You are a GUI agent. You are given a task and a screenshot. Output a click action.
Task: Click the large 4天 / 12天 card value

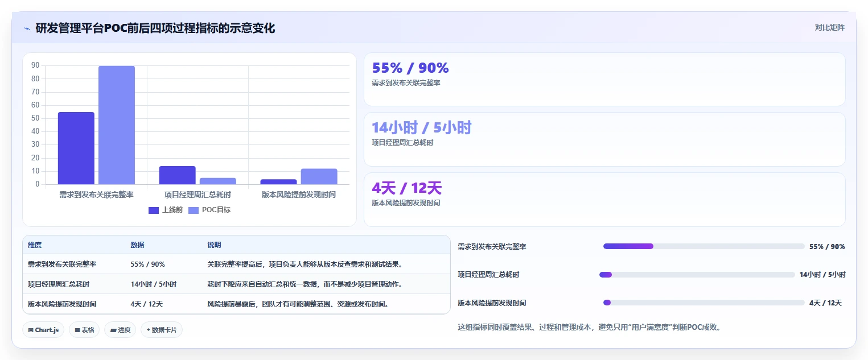[x=407, y=188]
